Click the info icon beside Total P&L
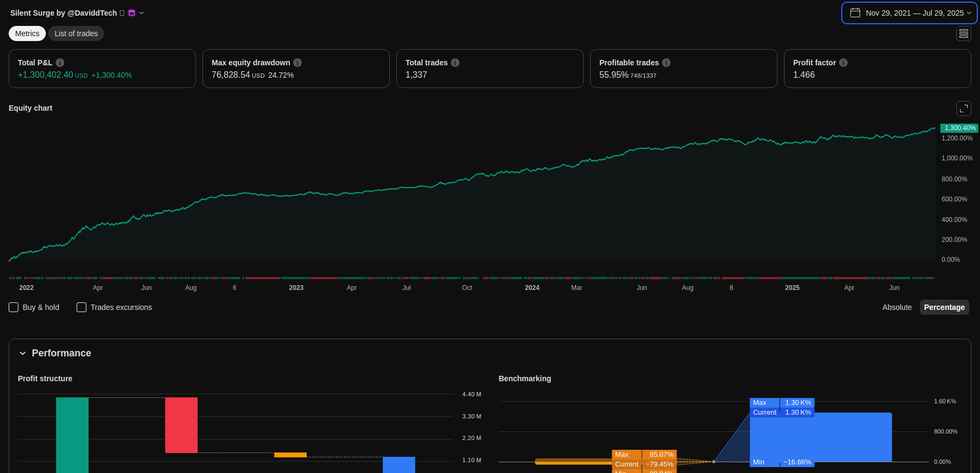 60,63
